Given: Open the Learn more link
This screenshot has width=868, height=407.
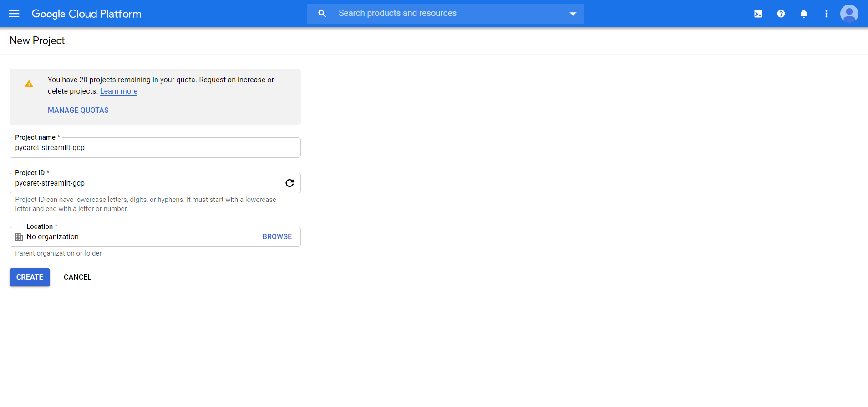Looking at the screenshot, I should click(x=119, y=91).
